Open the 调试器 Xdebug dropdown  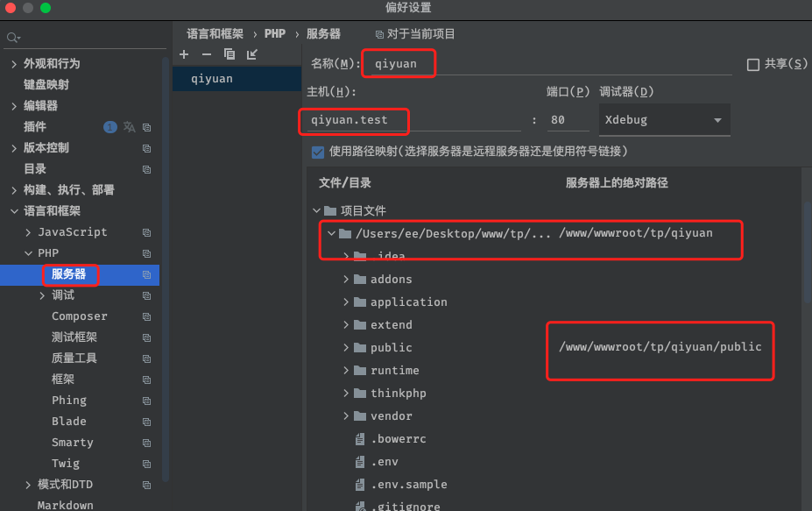click(665, 120)
